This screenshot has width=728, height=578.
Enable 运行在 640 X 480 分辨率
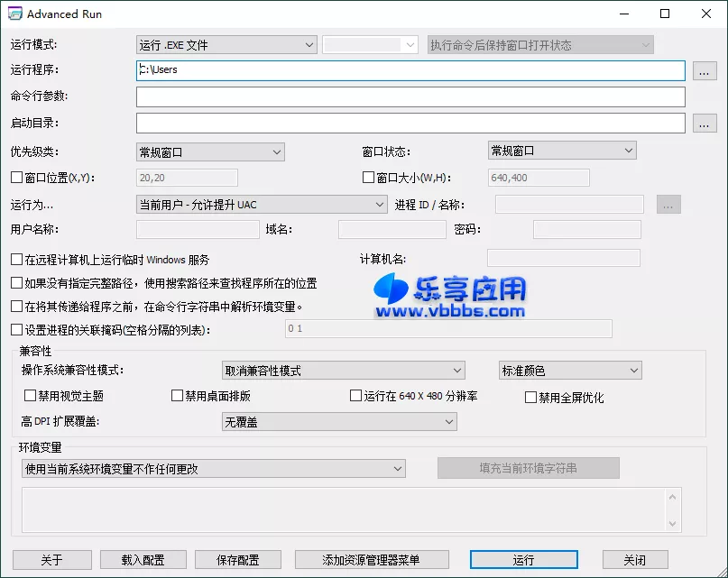click(356, 396)
